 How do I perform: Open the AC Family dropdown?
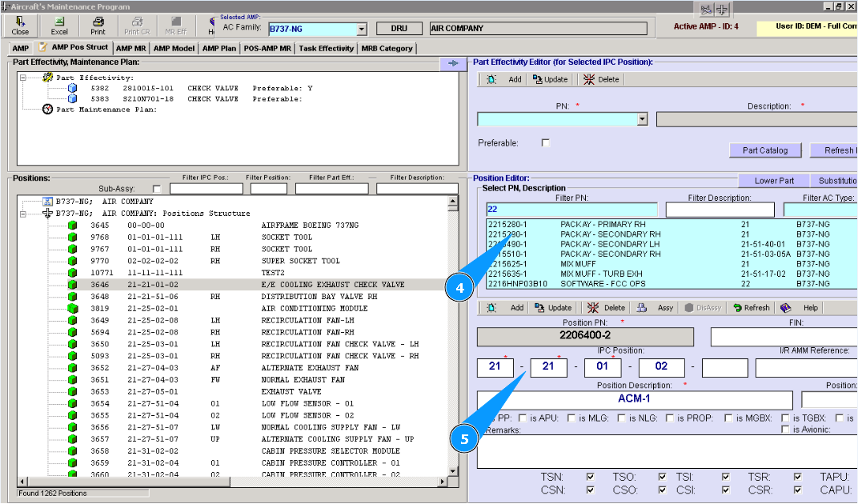coord(361,29)
